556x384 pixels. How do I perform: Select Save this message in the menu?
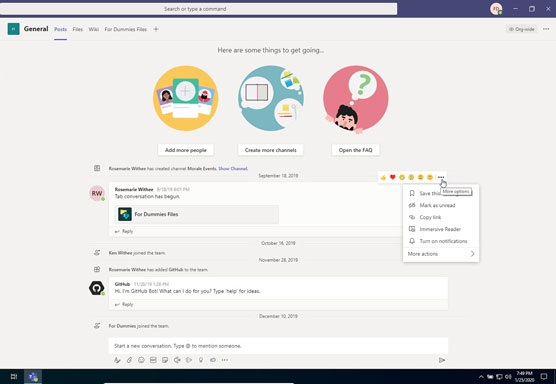pos(441,193)
